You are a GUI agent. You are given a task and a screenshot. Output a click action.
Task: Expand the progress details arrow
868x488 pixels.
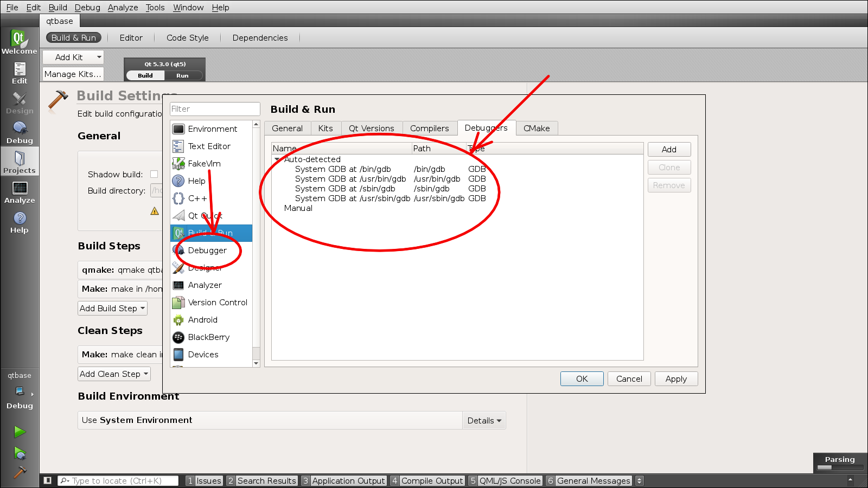[850, 480]
